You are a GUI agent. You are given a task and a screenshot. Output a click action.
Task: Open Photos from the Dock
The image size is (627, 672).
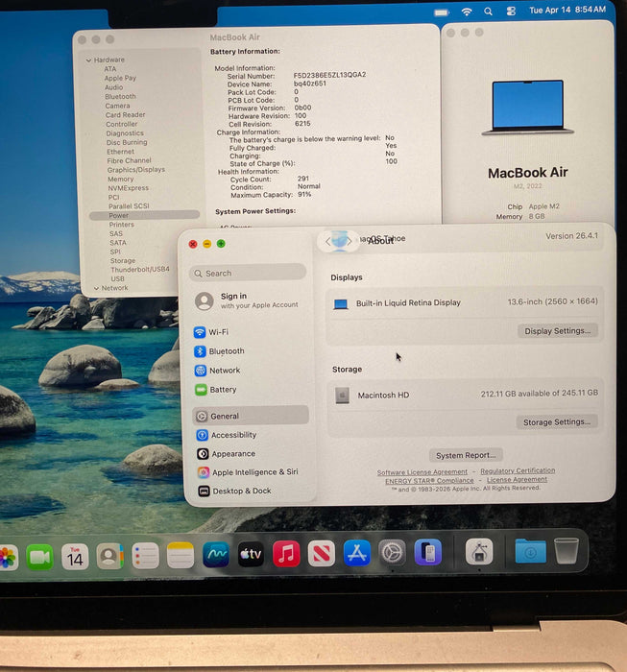[8, 557]
